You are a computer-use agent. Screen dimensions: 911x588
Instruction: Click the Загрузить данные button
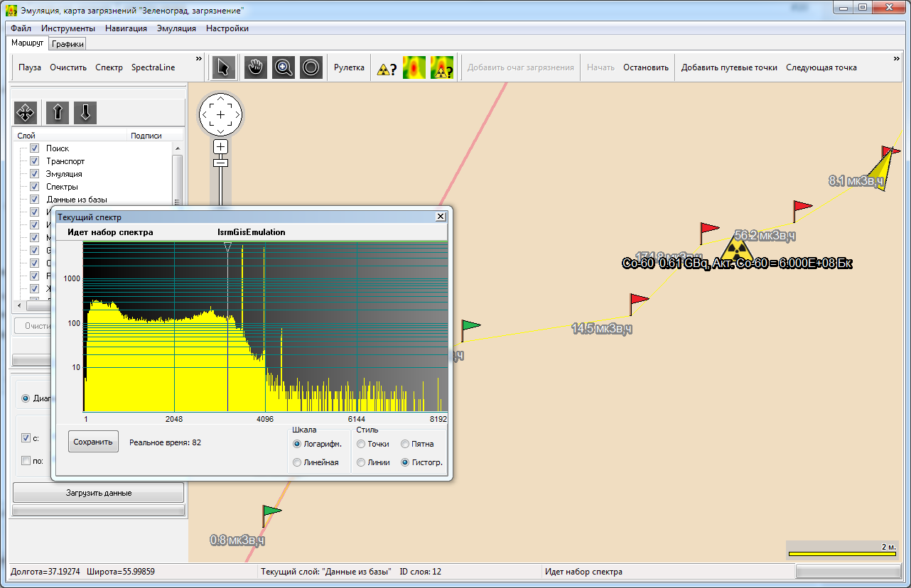pos(99,492)
